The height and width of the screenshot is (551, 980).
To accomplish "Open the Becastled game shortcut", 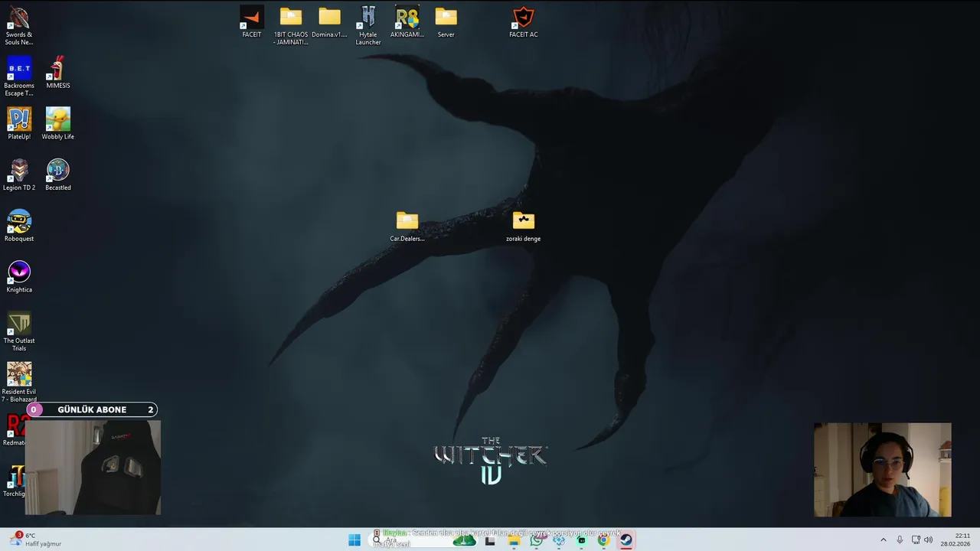I will tap(57, 174).
